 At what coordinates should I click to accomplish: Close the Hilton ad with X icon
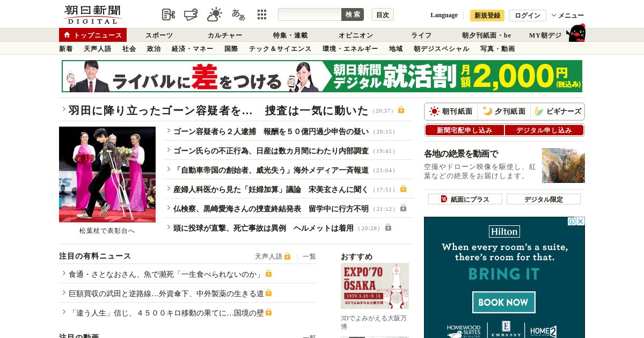pyautogui.click(x=580, y=221)
